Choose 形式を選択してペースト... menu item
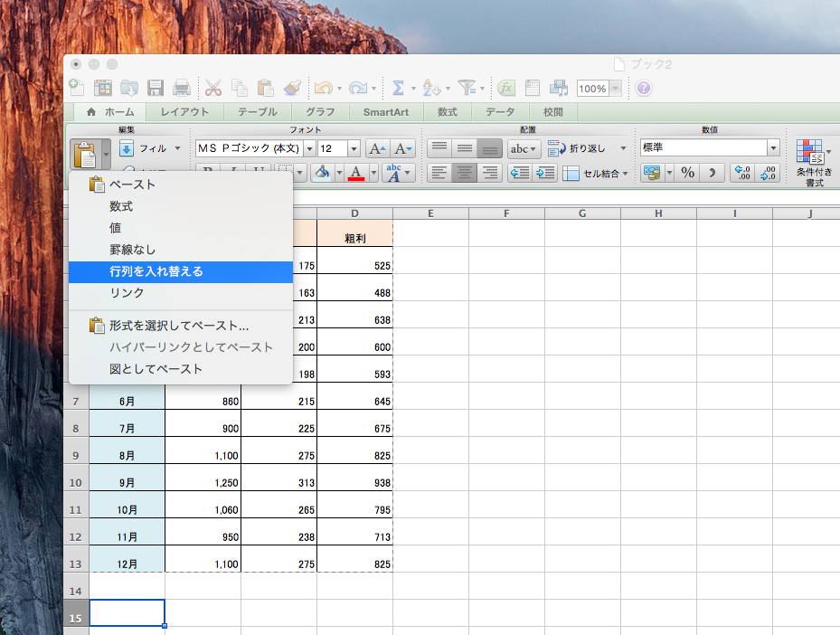The height and width of the screenshot is (635, 840). click(x=181, y=326)
